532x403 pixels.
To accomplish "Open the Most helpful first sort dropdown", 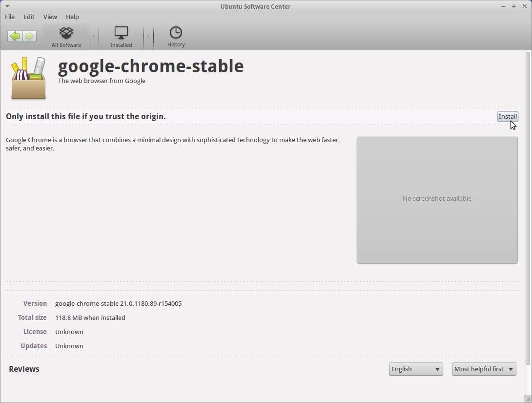I will pos(484,369).
